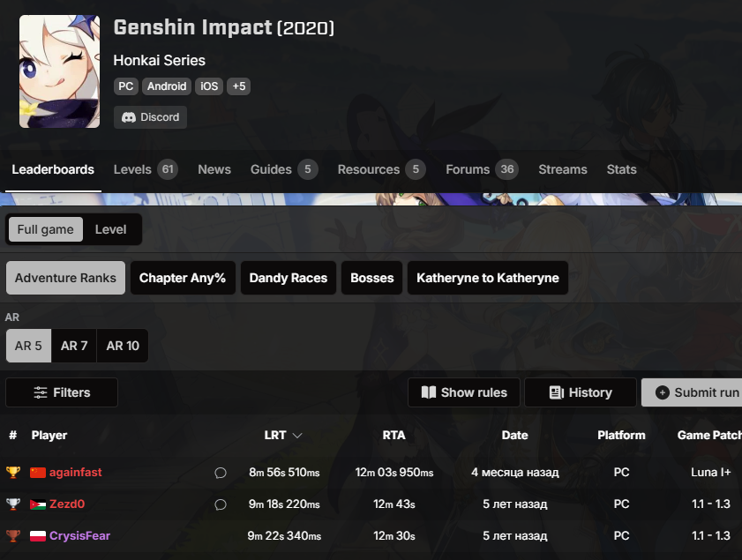
Task: Click the RTA column header
Action: [393, 435]
